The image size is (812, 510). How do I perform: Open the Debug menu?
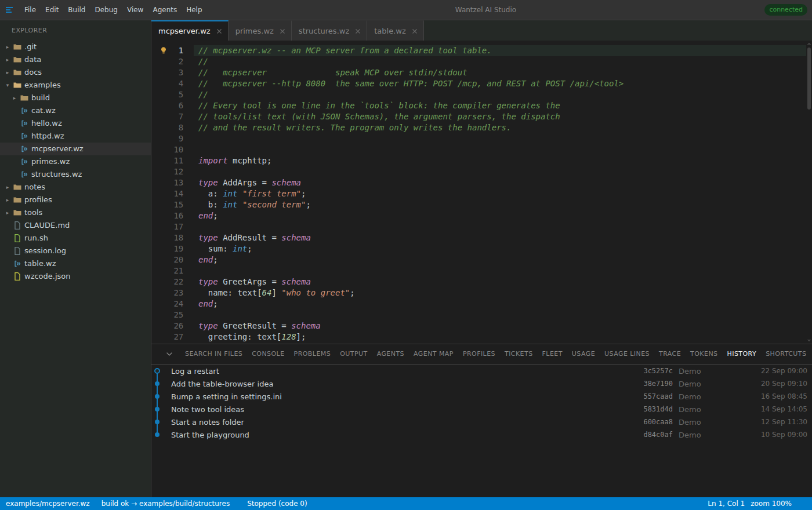tap(106, 10)
